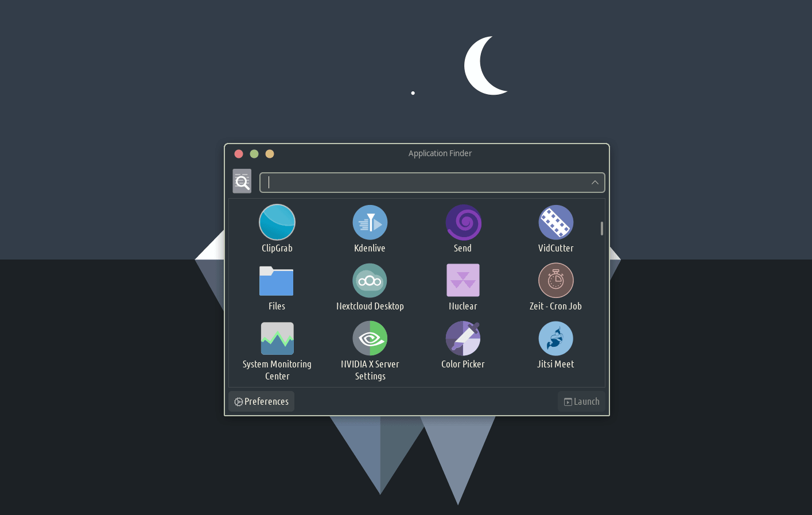Select the NVIDIA X Server Settings icon
This screenshot has height=515, width=812.
tap(370, 339)
